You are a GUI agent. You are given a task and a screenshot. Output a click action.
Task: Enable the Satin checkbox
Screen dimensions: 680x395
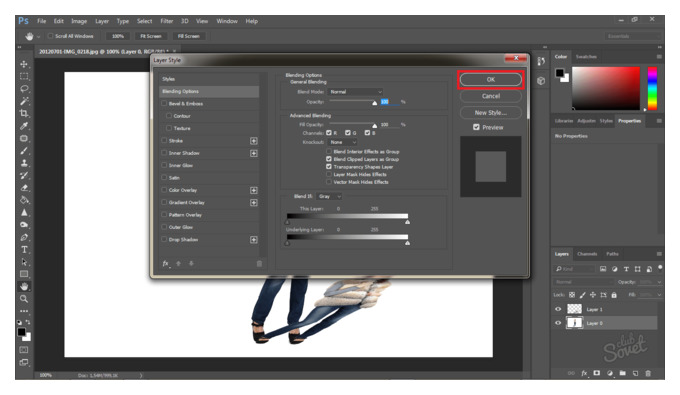tap(164, 178)
